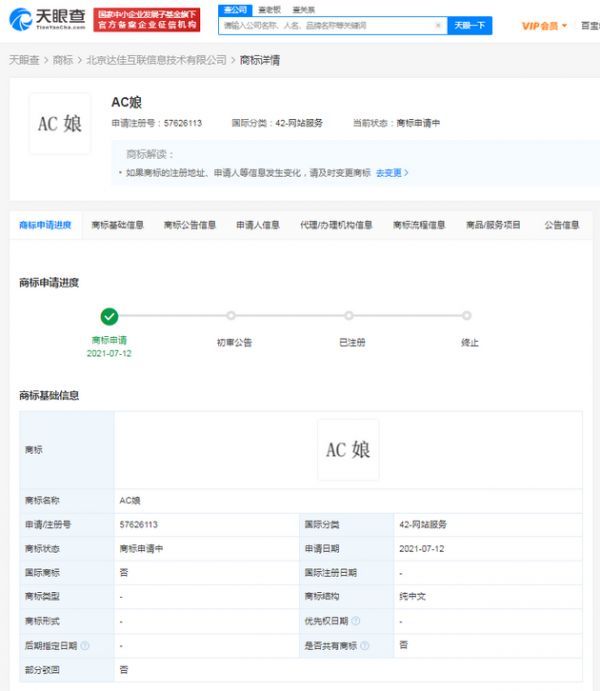
Task: Open the 商品/服务项目 tab
Action: point(493,225)
